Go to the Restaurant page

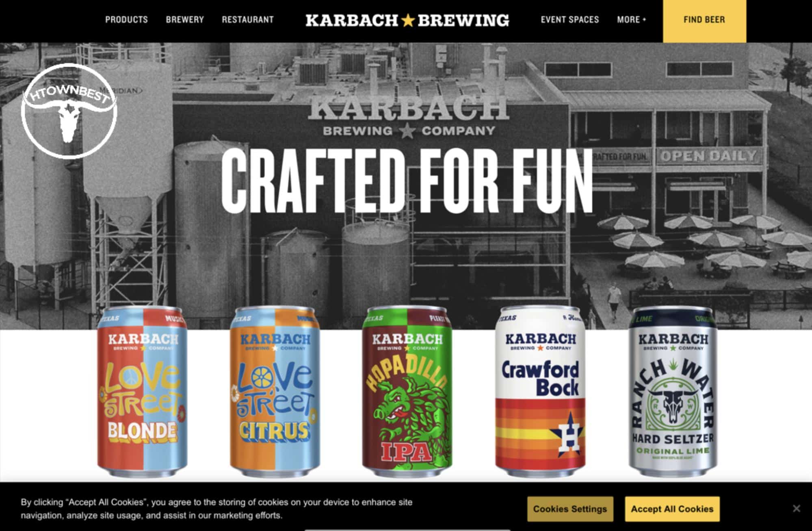click(x=248, y=20)
